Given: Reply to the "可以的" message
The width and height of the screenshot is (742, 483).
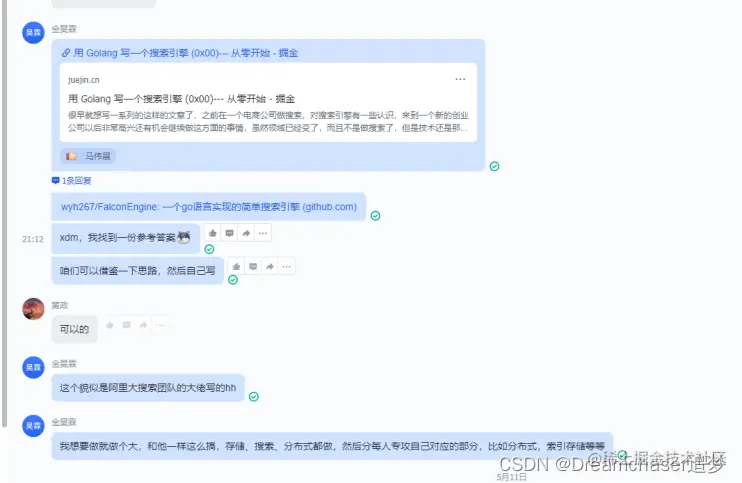Looking at the screenshot, I should click(x=126, y=325).
